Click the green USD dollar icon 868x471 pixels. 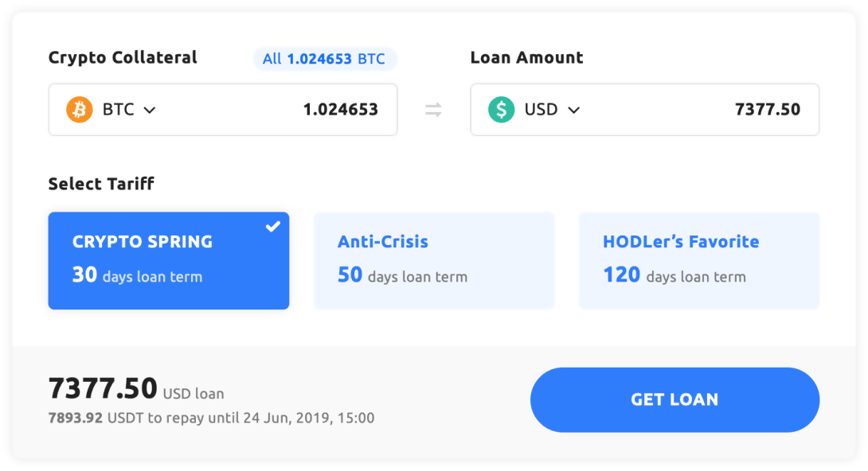click(x=501, y=110)
